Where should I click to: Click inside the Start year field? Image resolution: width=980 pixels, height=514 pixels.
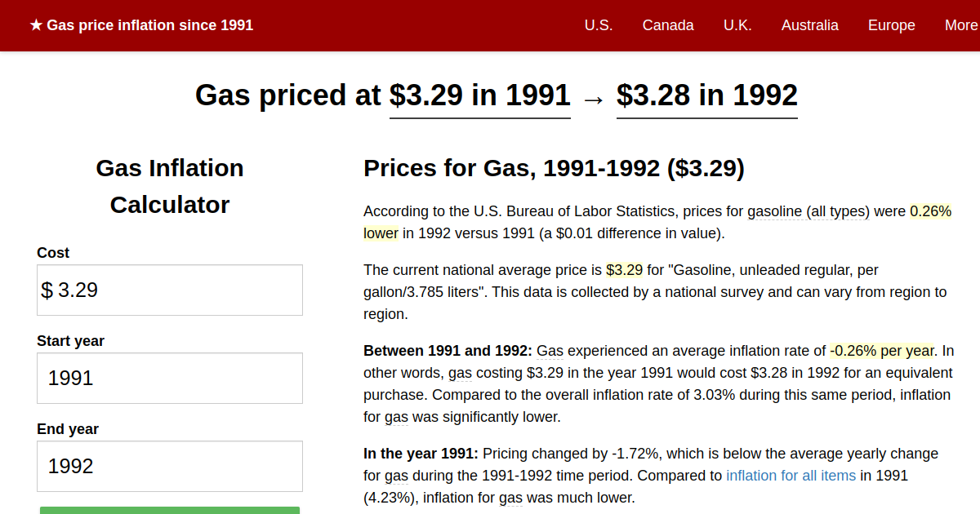click(169, 377)
